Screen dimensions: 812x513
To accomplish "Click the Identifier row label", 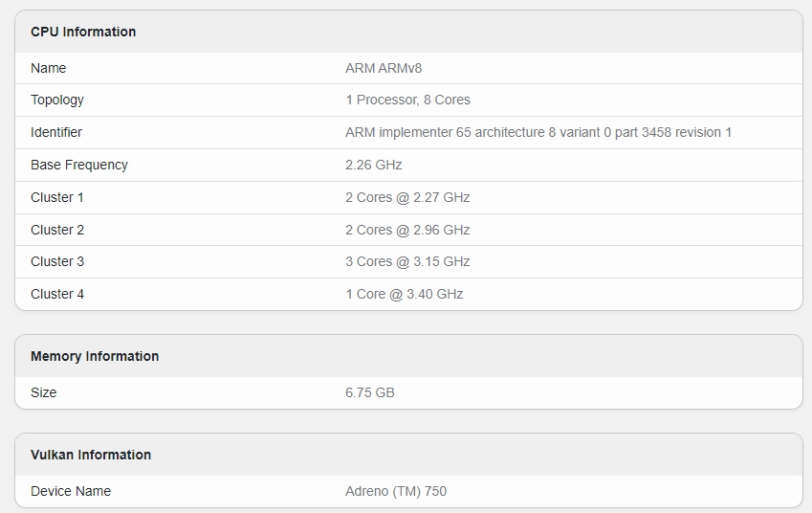I will tap(56, 132).
